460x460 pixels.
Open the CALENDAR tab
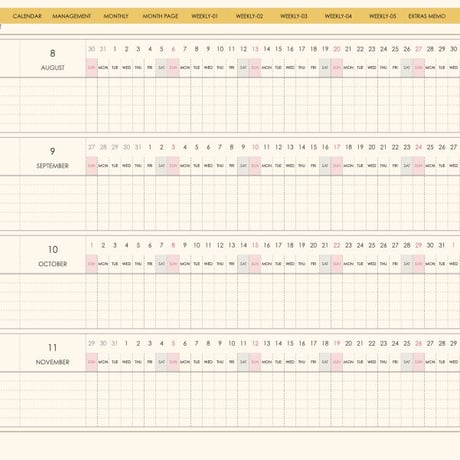click(x=27, y=16)
